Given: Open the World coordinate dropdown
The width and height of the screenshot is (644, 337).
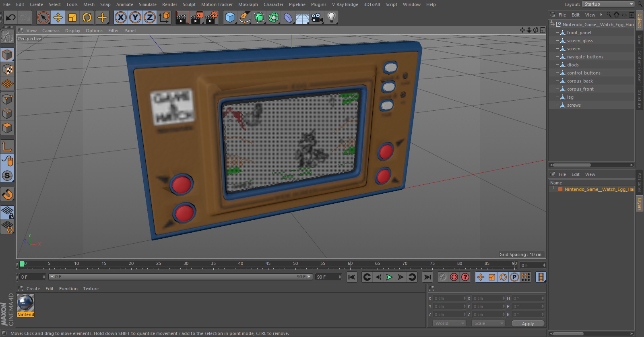Looking at the screenshot, I should [449, 323].
